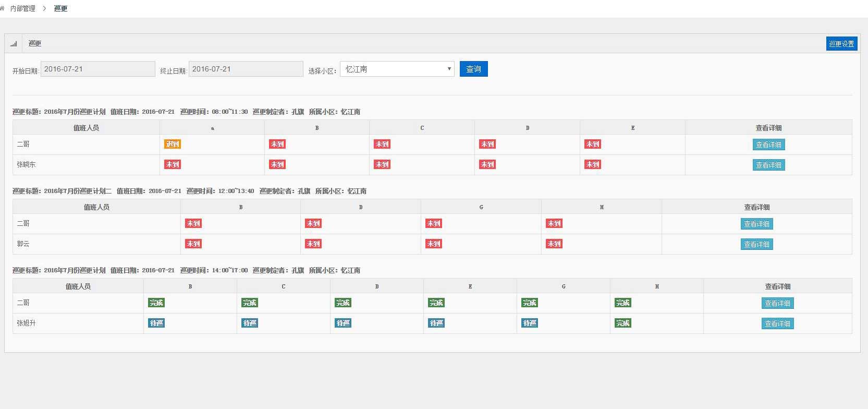Click the signal bars icon beside 巡更 title

[14, 44]
